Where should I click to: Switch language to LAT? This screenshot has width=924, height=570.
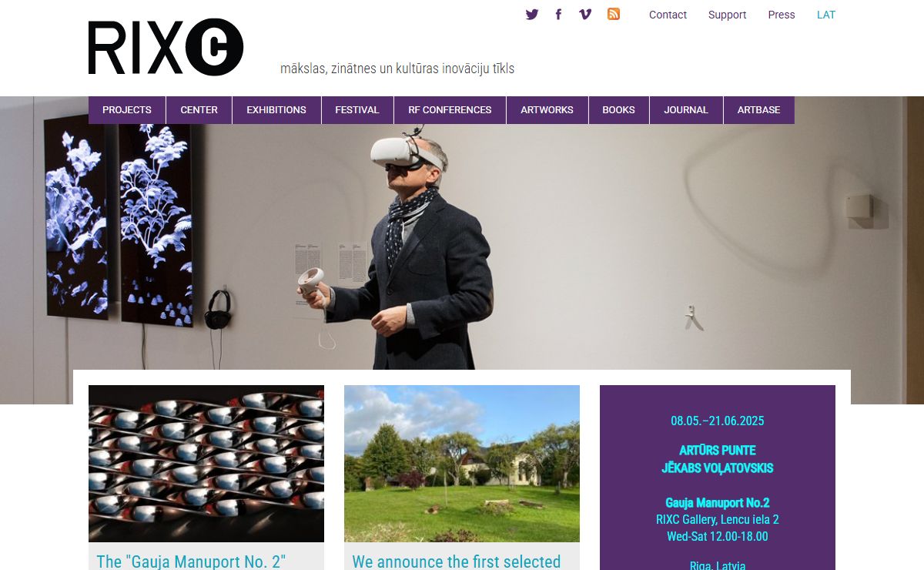pos(826,15)
